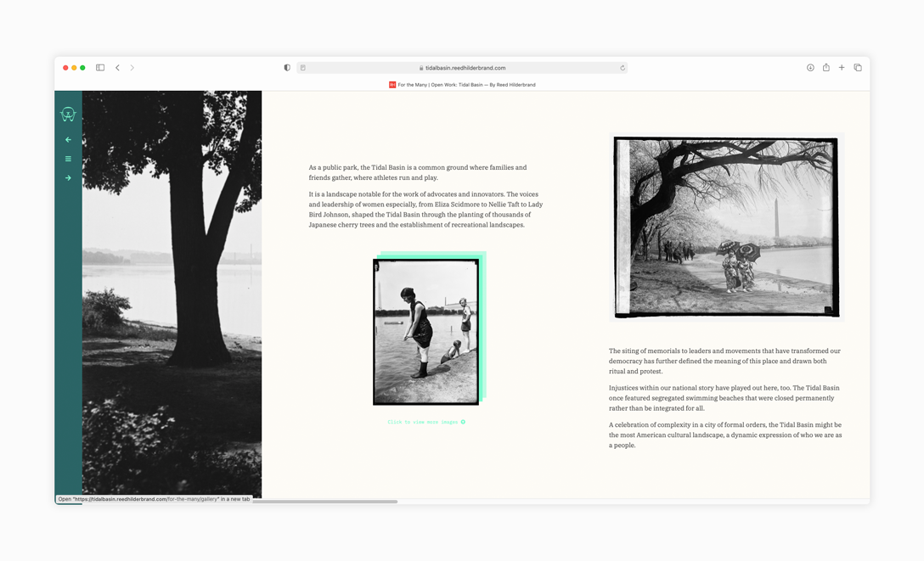Click the Privacy Report shield icon

286,67
